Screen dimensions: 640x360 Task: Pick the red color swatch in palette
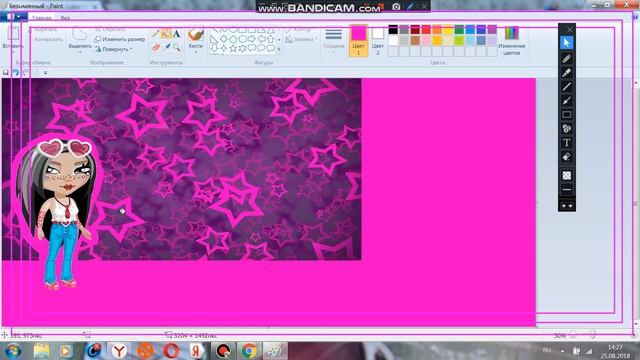(x=426, y=30)
